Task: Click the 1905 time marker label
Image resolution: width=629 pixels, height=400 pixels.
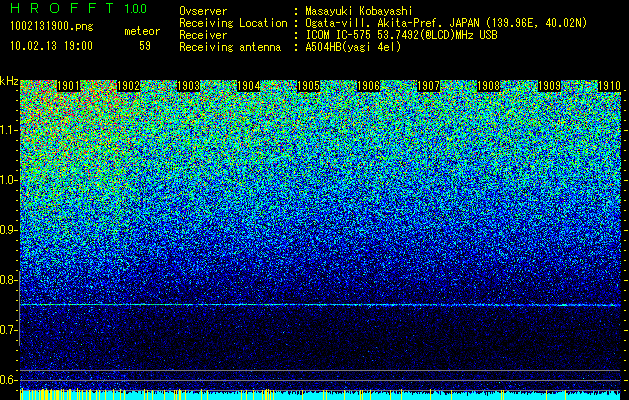Action: click(309, 86)
